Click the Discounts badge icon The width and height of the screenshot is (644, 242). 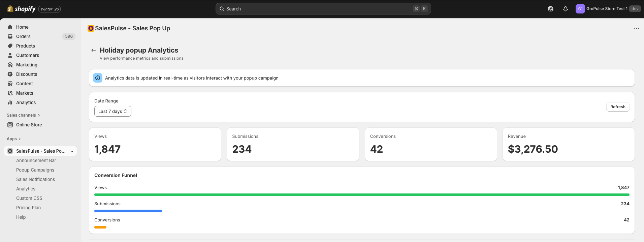coord(10,74)
